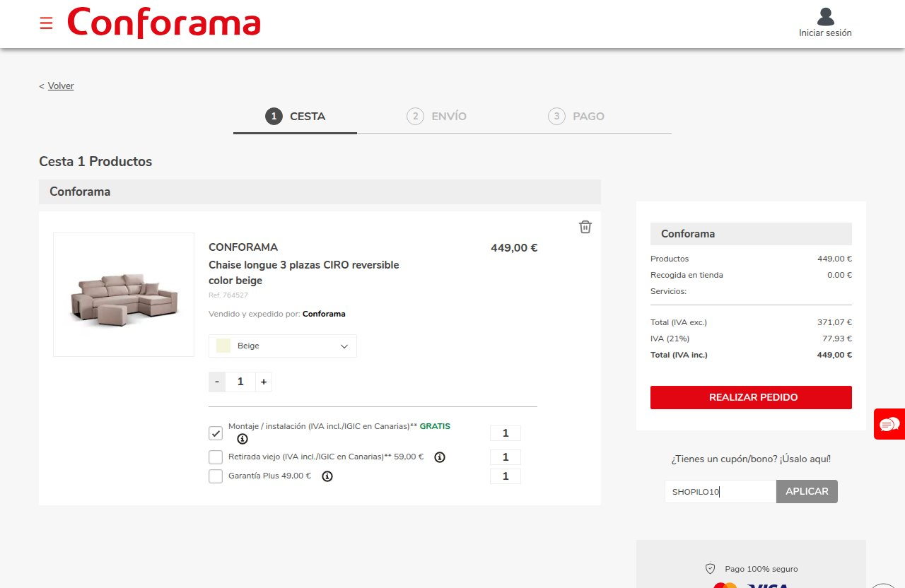Open info icon for Garantía Plus
The height and width of the screenshot is (588, 905).
pyautogui.click(x=327, y=476)
